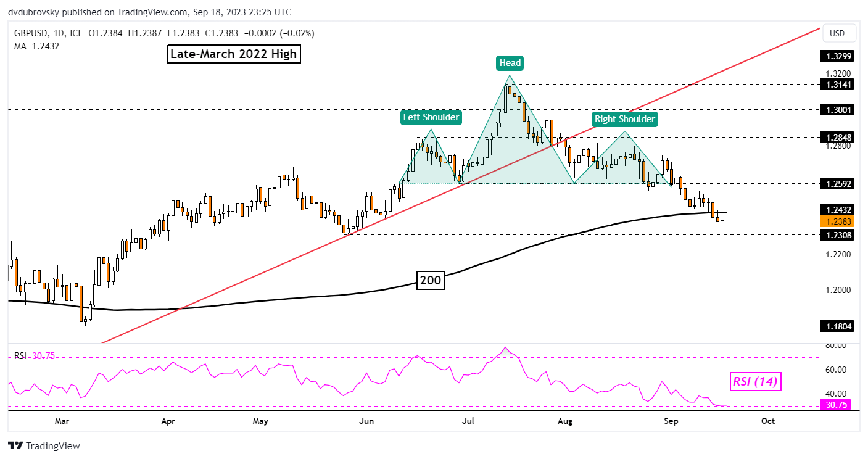Click the Sep label on time axis
Image resolution: width=868 pixels, height=459 pixels.
click(x=671, y=421)
